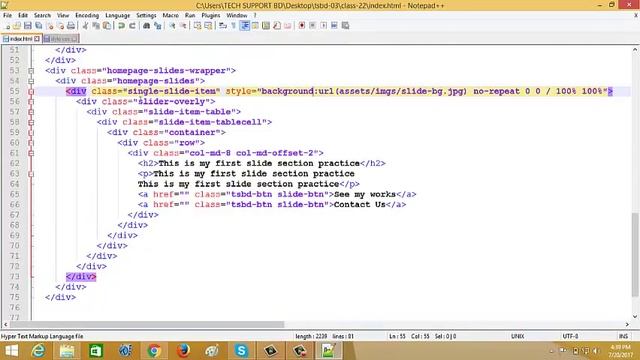Redo the edit via toolbar
This screenshot has height=360, width=640.
[x=132, y=26]
